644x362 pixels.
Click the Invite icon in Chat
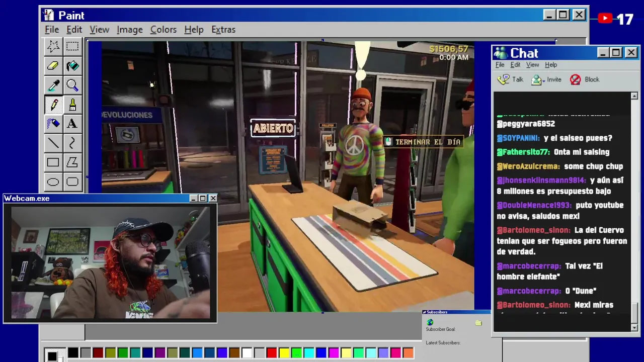(x=537, y=79)
